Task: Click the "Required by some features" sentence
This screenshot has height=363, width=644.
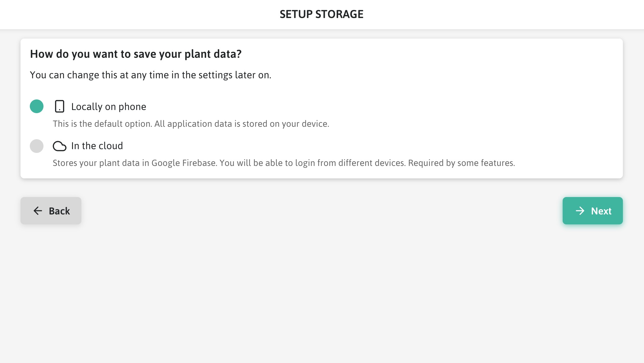Action: tap(461, 163)
